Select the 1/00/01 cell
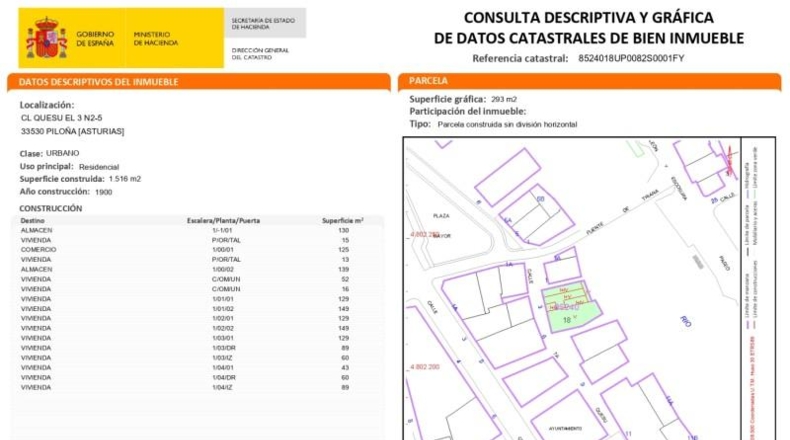790x440 pixels. tap(223, 250)
